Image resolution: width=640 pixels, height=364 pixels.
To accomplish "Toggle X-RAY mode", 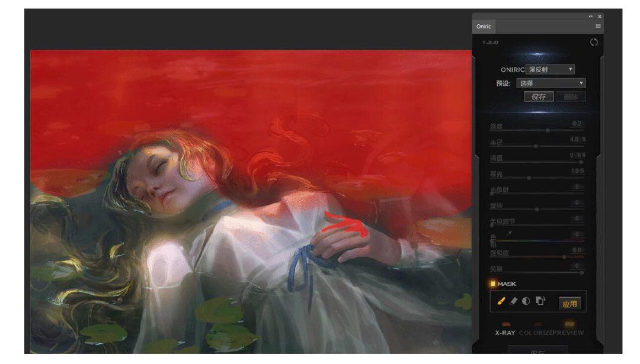I will 505,330.
